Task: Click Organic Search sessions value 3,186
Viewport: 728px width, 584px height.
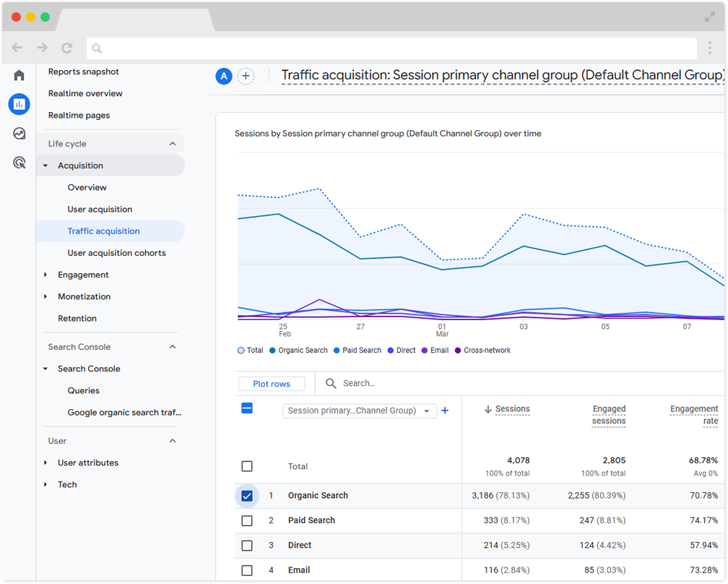Action: point(482,496)
